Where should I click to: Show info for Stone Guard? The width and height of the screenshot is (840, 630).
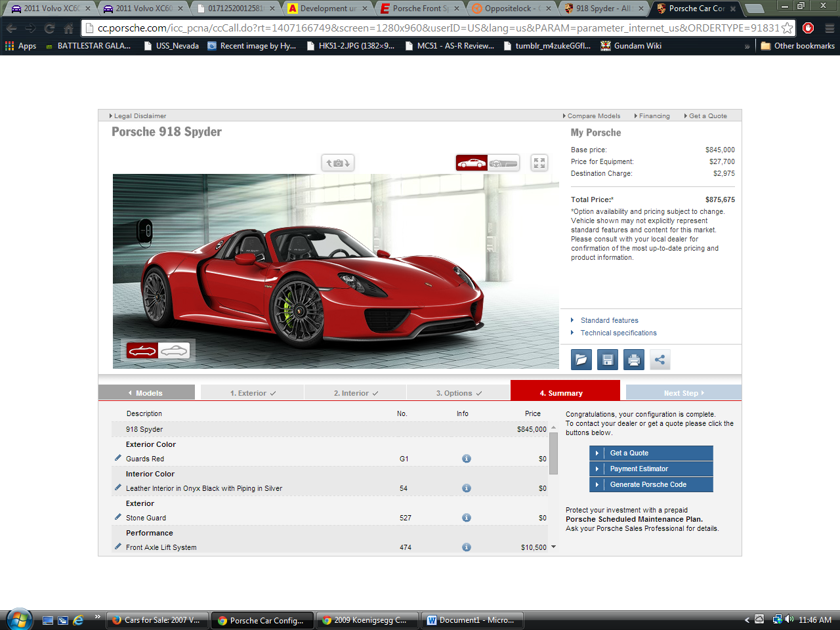coord(467,518)
